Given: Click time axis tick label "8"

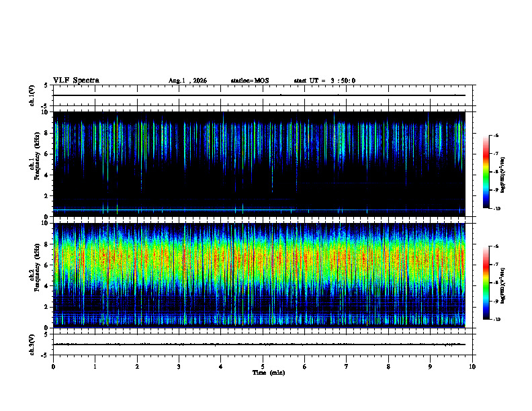Looking at the screenshot, I should 388,367.
